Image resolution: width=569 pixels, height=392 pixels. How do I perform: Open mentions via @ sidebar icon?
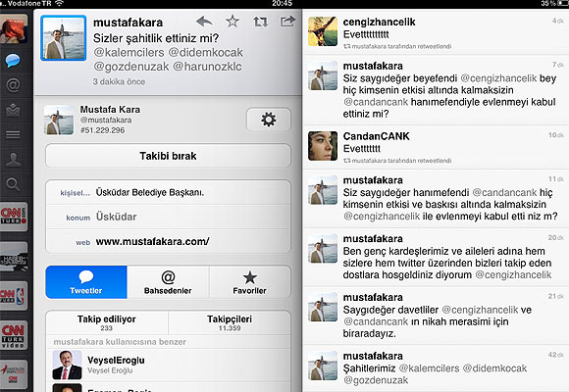pyautogui.click(x=13, y=85)
